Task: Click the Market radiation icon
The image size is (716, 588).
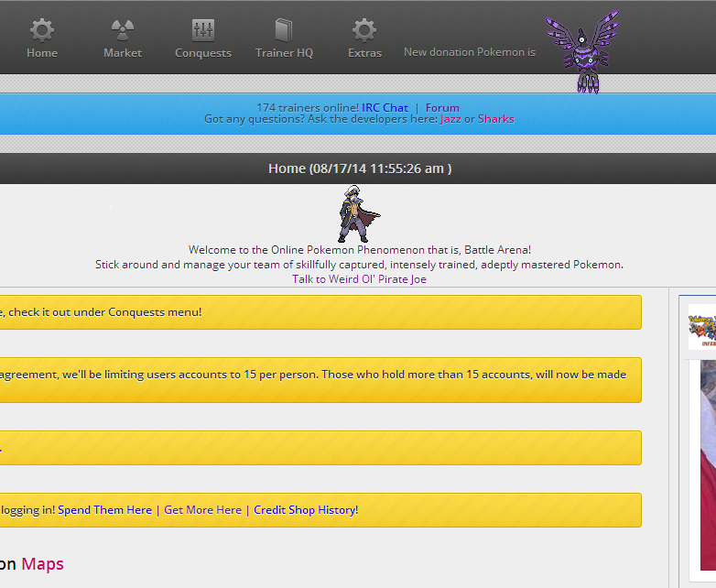Action: pyautogui.click(x=123, y=30)
